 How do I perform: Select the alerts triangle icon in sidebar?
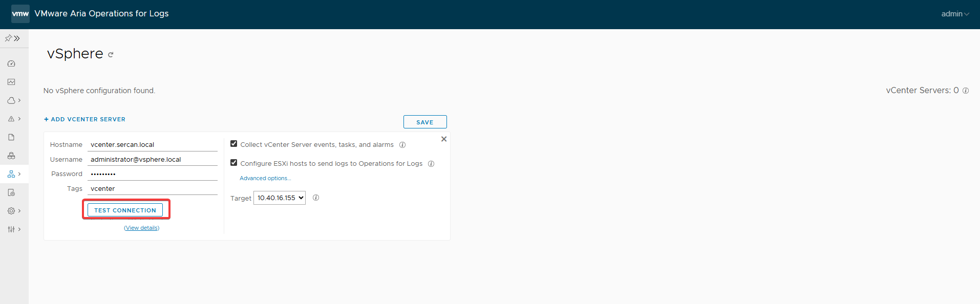click(x=11, y=119)
